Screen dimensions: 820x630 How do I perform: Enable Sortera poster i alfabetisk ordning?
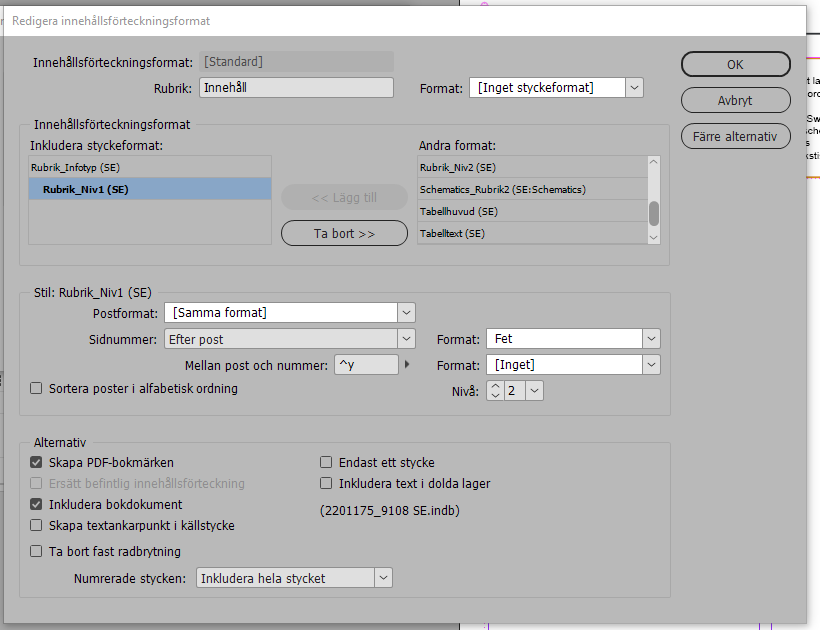(x=39, y=389)
